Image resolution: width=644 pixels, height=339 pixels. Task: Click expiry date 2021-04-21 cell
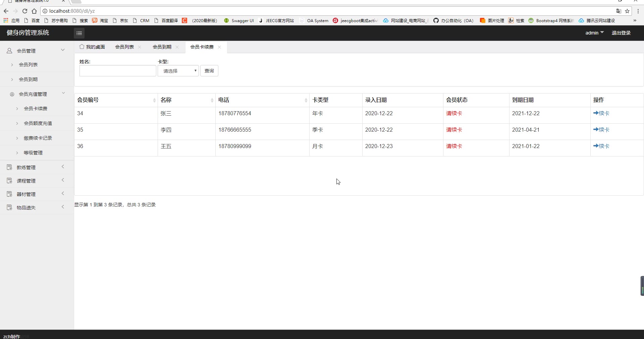(526, 130)
